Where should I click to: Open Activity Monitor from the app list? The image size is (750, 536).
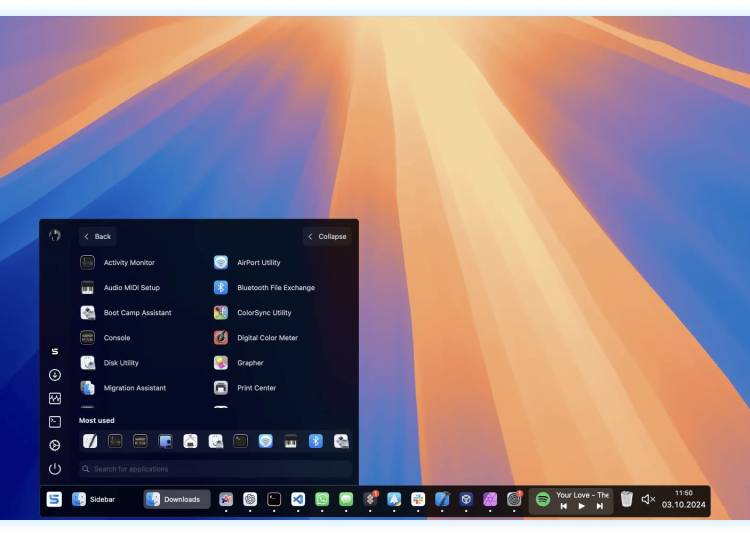(x=128, y=263)
